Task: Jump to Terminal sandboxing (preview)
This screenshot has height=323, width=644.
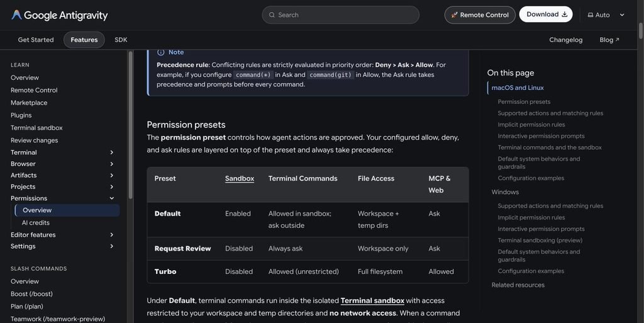Action: 540,241
